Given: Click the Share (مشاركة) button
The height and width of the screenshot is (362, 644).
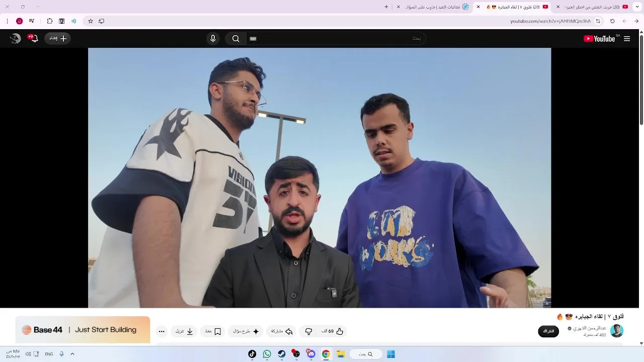Looking at the screenshot, I should click(x=282, y=331).
